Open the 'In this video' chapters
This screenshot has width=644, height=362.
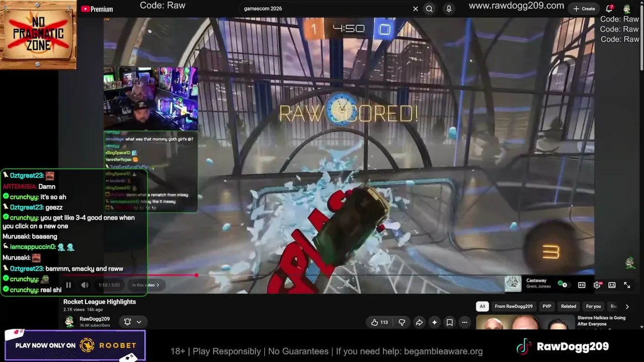(x=145, y=285)
